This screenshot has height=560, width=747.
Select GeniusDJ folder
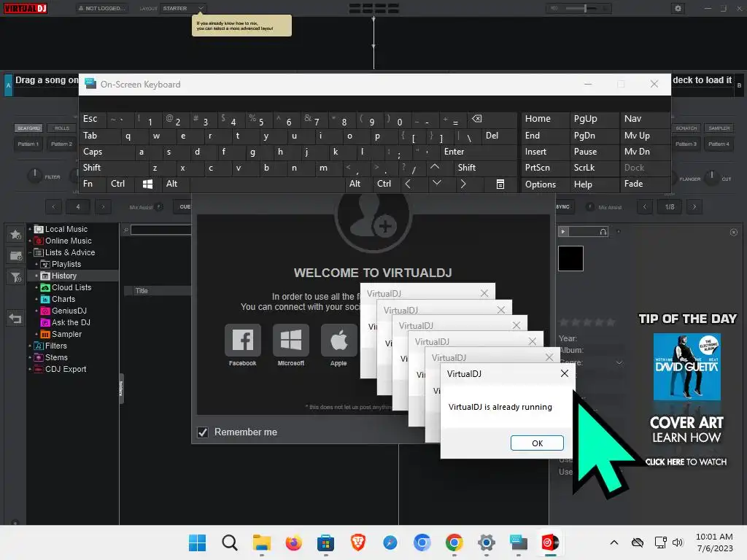click(69, 311)
